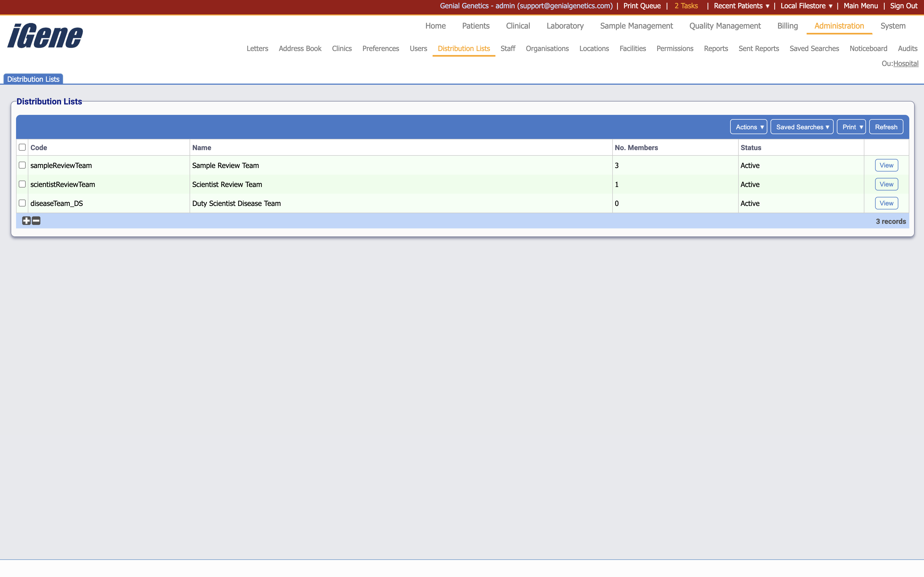Check the sampleReviewTeam row checkbox

click(x=22, y=165)
